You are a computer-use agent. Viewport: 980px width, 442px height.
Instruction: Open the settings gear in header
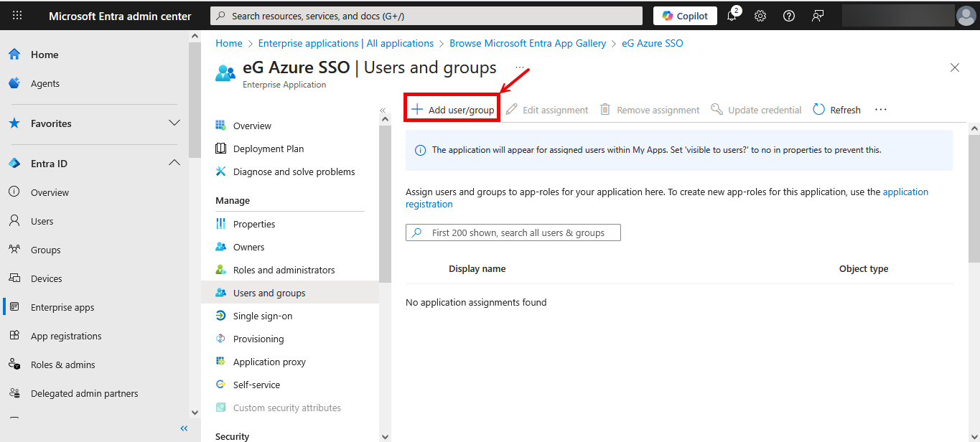tap(760, 16)
